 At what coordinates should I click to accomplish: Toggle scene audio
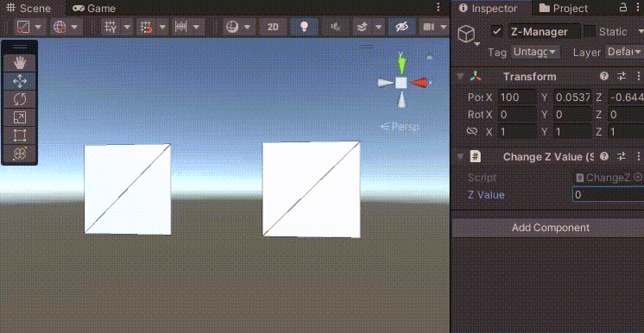pyautogui.click(x=335, y=27)
